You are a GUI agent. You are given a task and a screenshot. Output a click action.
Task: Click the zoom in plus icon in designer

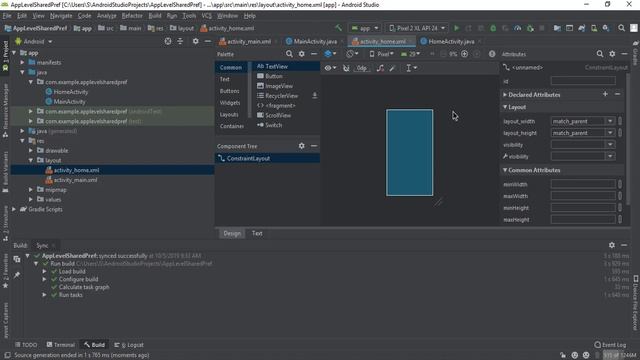coord(464,54)
